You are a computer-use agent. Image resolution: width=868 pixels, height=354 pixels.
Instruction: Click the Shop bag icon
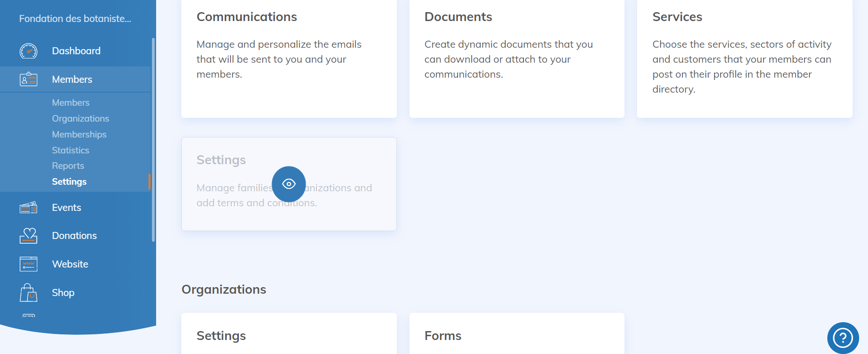click(x=29, y=293)
